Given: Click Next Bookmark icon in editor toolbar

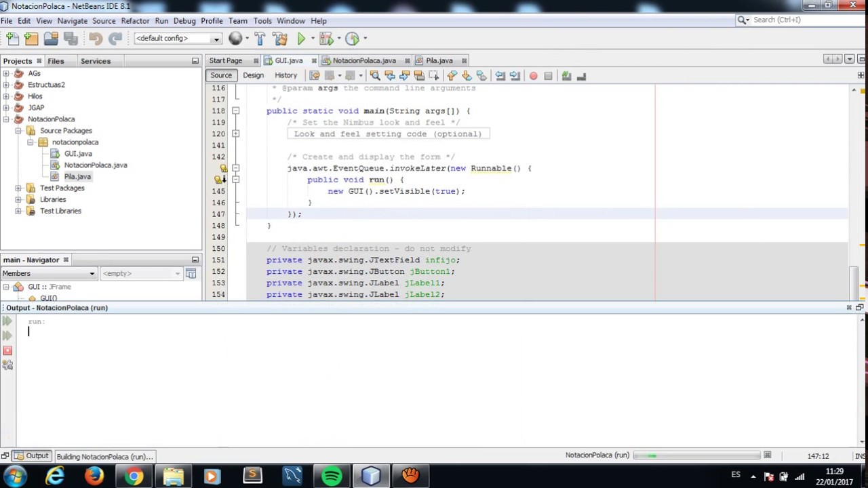Looking at the screenshot, I should (x=467, y=76).
